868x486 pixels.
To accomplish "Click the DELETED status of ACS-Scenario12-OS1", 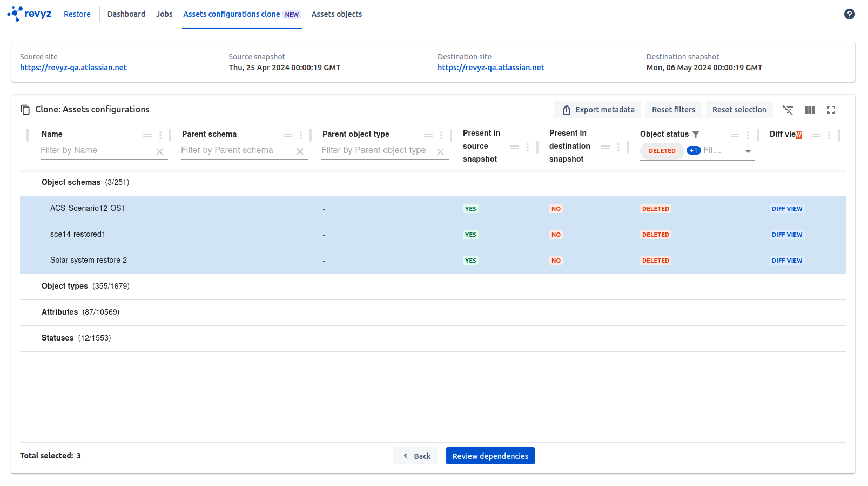I will tap(656, 209).
